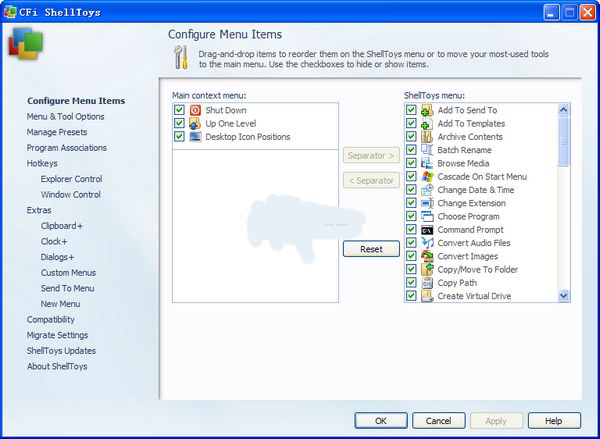Select the Extras section
Screen dimensions: 600x439
(x=39, y=211)
